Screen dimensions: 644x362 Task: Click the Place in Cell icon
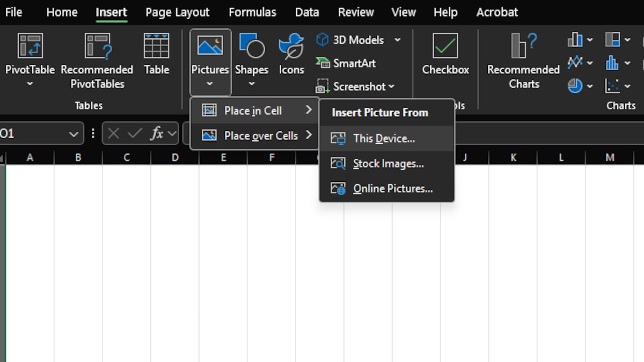pyautogui.click(x=209, y=110)
